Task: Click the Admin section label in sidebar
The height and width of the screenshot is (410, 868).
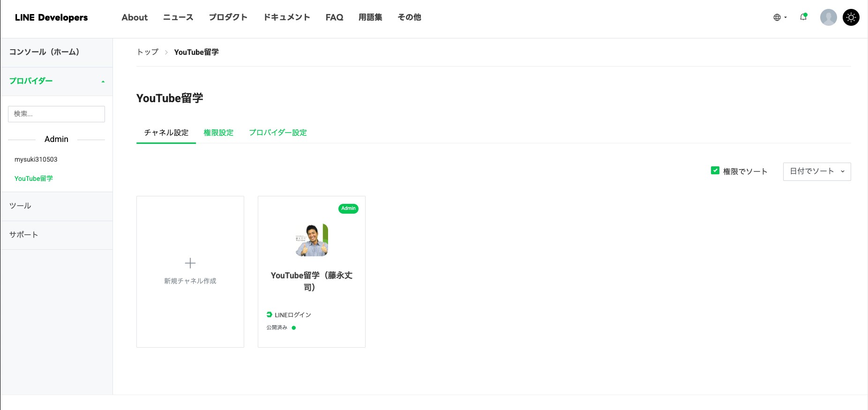Action: [x=56, y=139]
